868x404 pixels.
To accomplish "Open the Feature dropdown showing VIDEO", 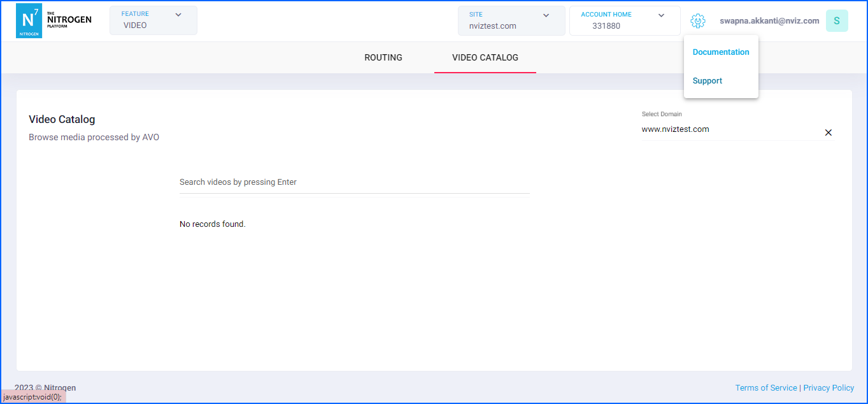I will point(153,20).
